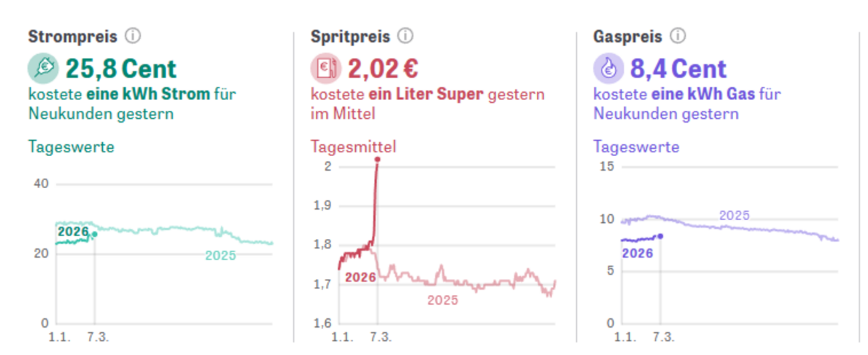This screenshot has height=355, width=868.
Task: Select the 2026 endpoint dot on gas chart
Action: pos(660,236)
